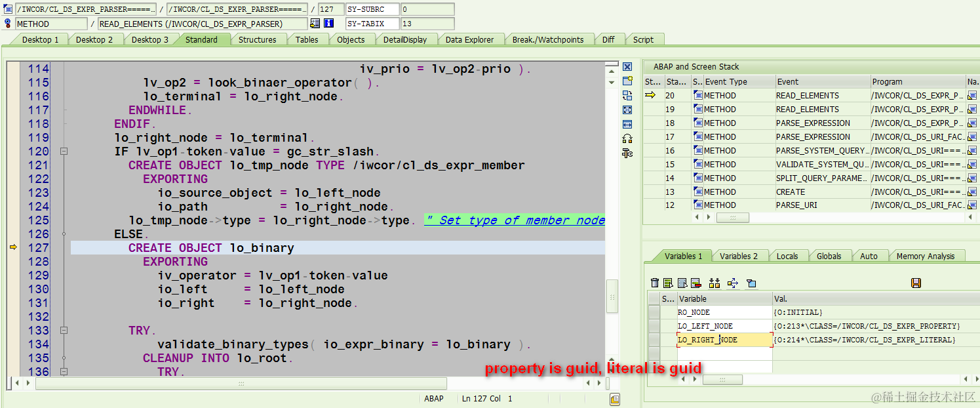Click the Event column header in stack
Viewport: 980px width, 408px height.
822,82
